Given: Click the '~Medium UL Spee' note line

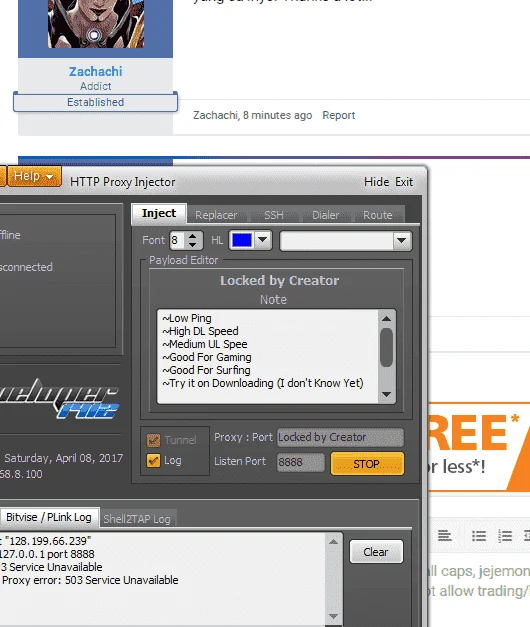Looking at the screenshot, I should click(x=205, y=344).
